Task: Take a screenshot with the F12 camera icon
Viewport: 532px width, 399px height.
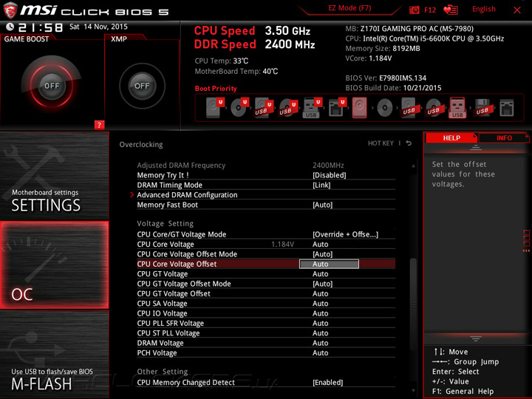Action: pos(414,10)
